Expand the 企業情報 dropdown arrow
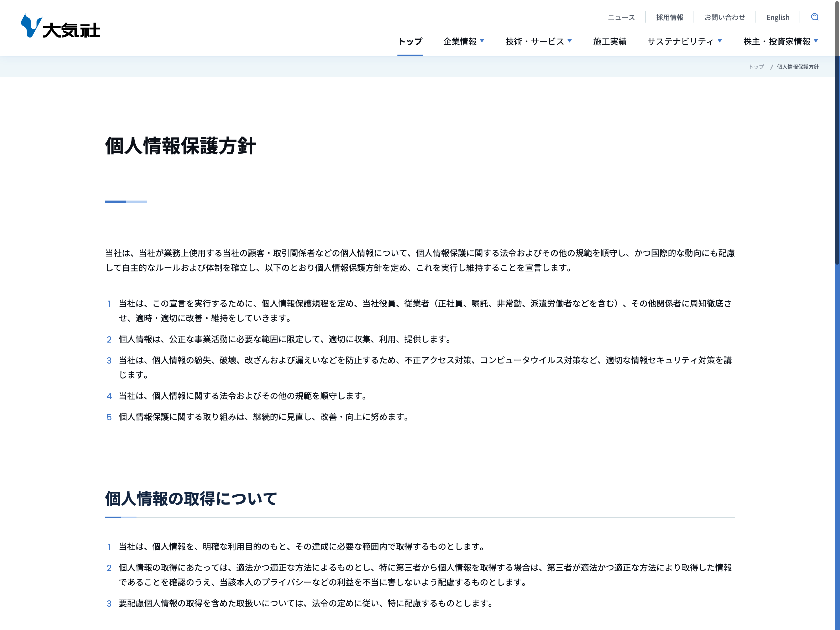This screenshot has width=840, height=630. 482,41
